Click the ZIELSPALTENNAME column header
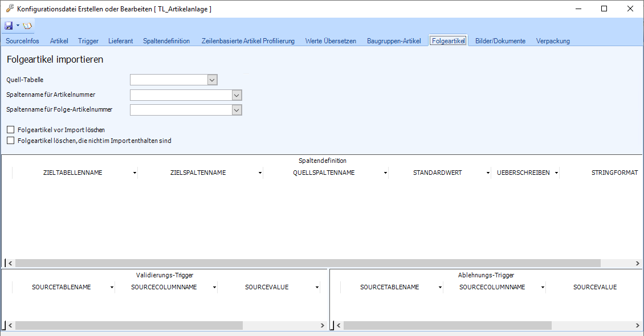Viewport: 644px width, 336px height. tap(198, 173)
